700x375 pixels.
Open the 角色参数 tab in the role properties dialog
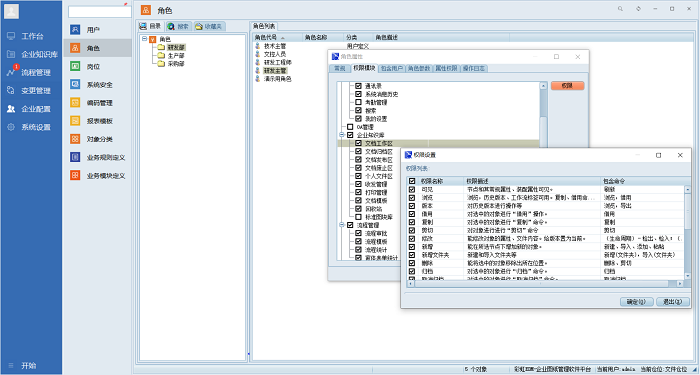(419, 68)
